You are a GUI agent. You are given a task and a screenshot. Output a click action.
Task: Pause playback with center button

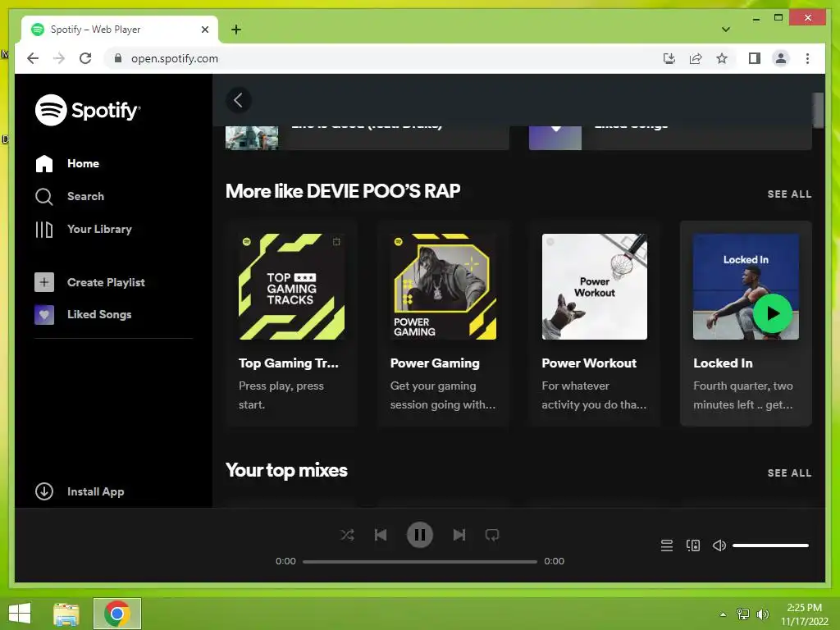(419, 535)
